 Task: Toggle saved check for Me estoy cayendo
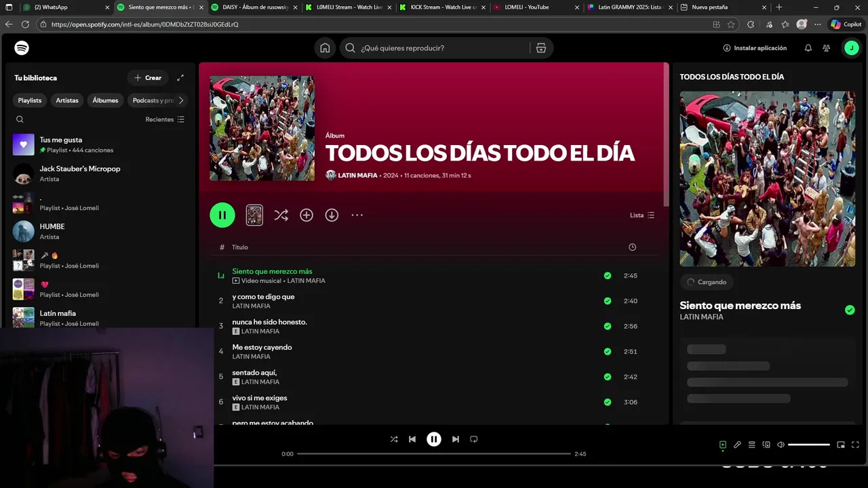tap(608, 352)
